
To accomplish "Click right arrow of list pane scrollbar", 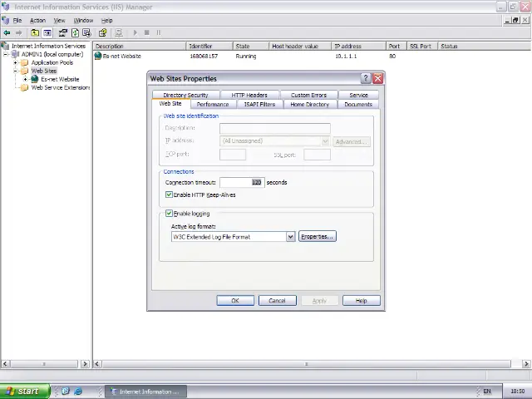I will 526,364.
